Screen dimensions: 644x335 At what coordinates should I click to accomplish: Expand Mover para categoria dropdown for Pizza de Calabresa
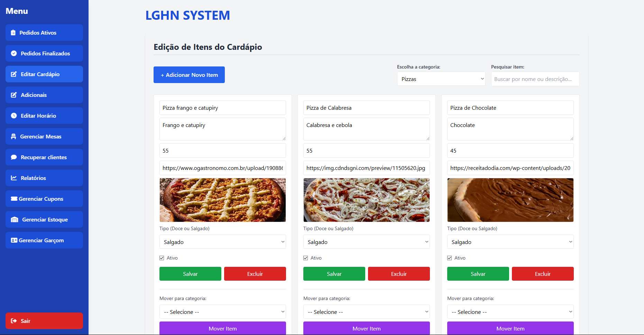(366, 312)
